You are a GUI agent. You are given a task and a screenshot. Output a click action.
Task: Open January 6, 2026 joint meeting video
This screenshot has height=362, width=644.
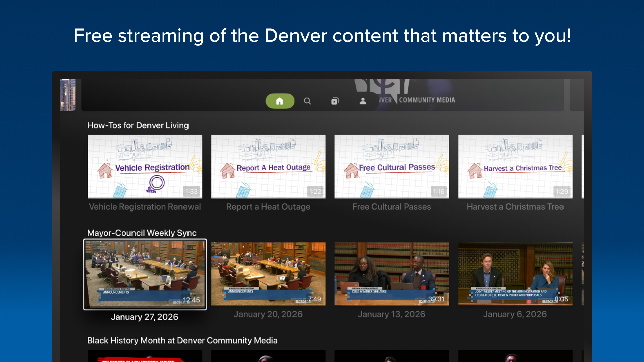[x=515, y=274]
